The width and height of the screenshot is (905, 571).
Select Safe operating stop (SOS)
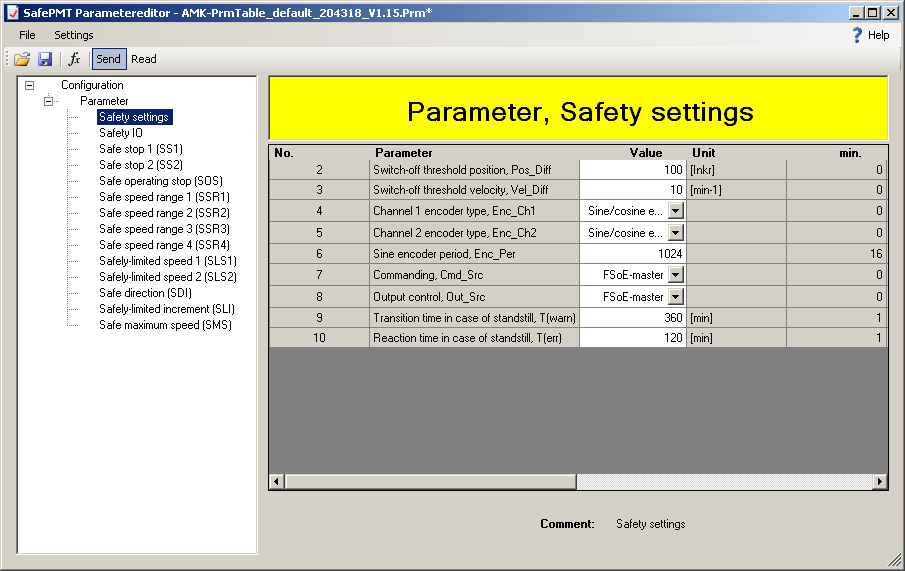click(x=160, y=181)
